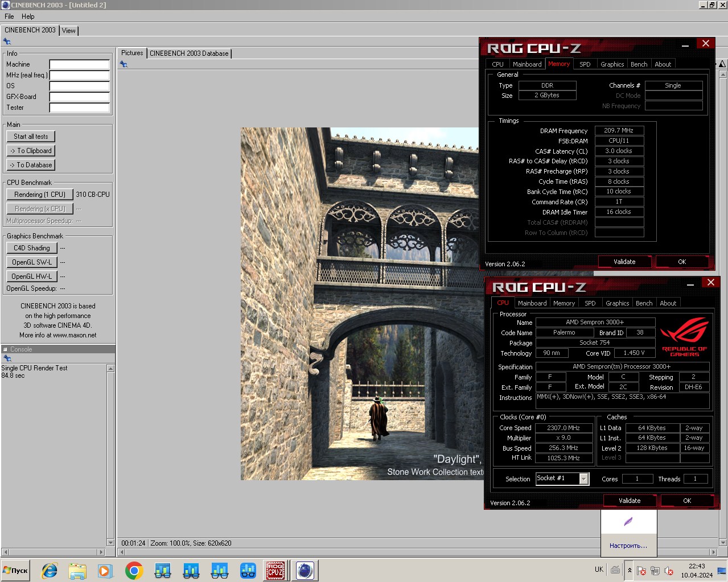
Task: Click the pin icon in the Console panel
Action: (x=7, y=358)
